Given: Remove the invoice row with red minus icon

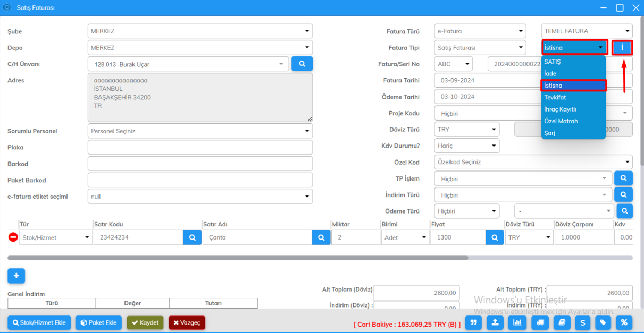Looking at the screenshot, I should [13, 237].
